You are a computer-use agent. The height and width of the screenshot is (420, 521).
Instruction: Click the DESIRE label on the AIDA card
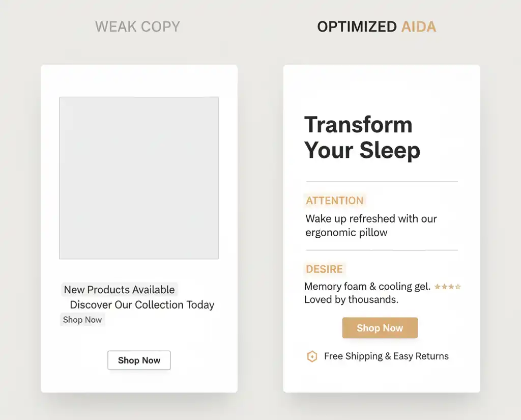coord(324,269)
